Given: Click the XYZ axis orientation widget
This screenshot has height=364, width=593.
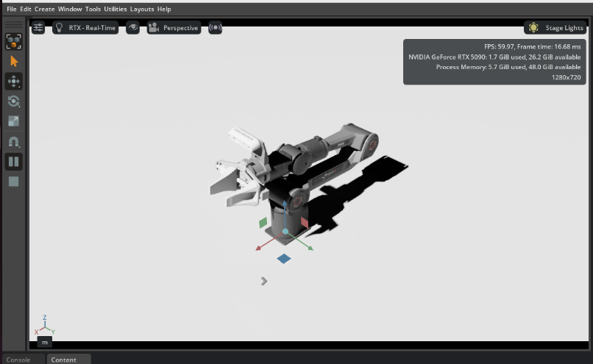Looking at the screenshot, I should pyautogui.click(x=45, y=325).
